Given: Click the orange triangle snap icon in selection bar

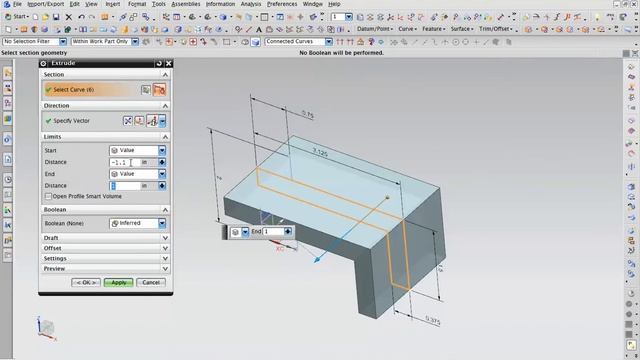Looking at the screenshot, I should pyautogui.click(x=360, y=42).
